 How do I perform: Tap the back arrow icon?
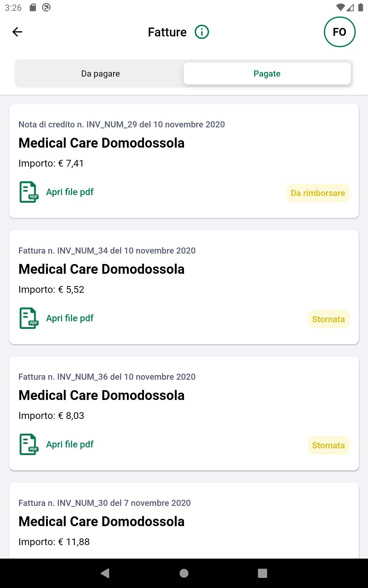point(17,32)
